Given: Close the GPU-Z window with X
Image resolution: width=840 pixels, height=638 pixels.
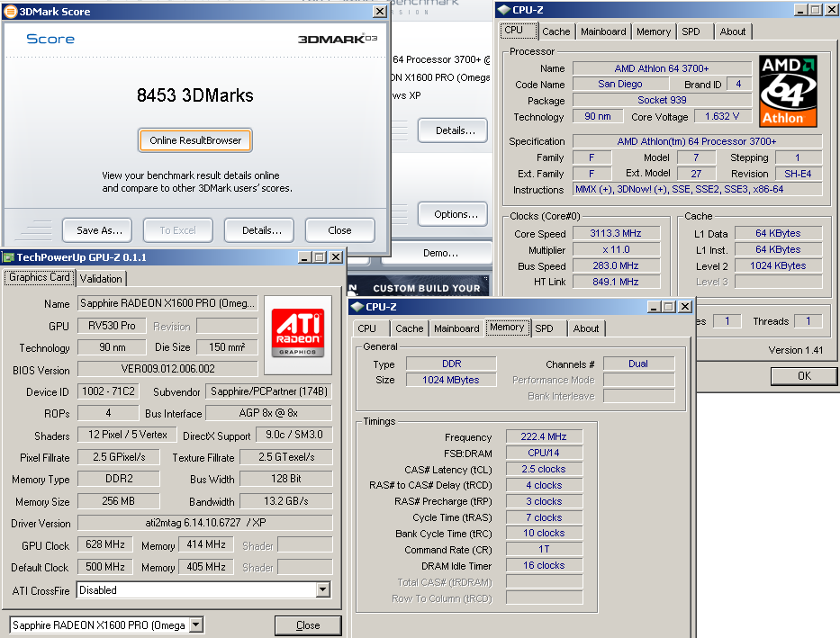Looking at the screenshot, I should tap(336, 257).
